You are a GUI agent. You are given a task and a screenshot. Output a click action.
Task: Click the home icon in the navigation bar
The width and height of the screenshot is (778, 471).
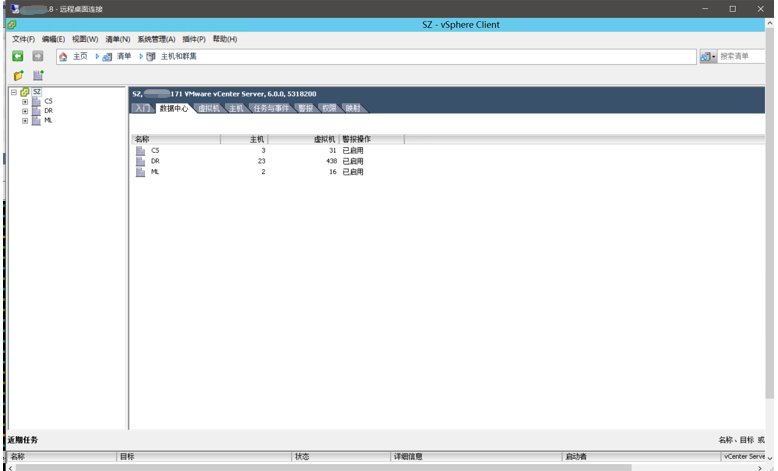click(63, 57)
